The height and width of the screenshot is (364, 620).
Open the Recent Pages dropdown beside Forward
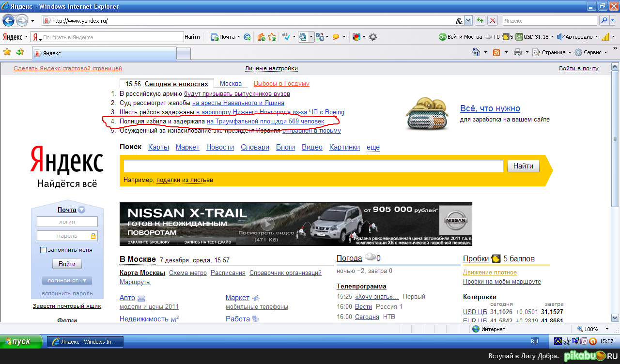tap(32, 21)
